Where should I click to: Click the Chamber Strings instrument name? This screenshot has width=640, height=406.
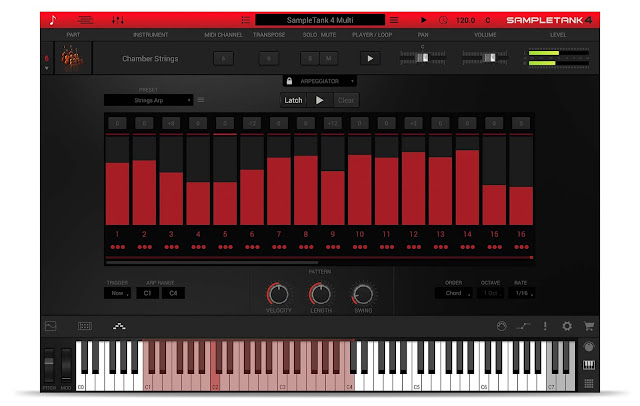pyautogui.click(x=150, y=58)
